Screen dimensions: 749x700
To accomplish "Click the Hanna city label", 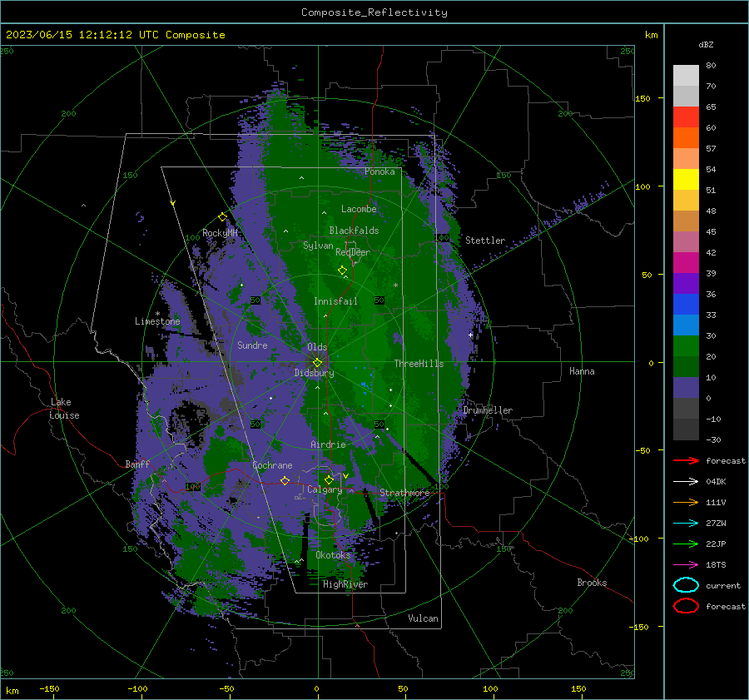I will [x=582, y=371].
